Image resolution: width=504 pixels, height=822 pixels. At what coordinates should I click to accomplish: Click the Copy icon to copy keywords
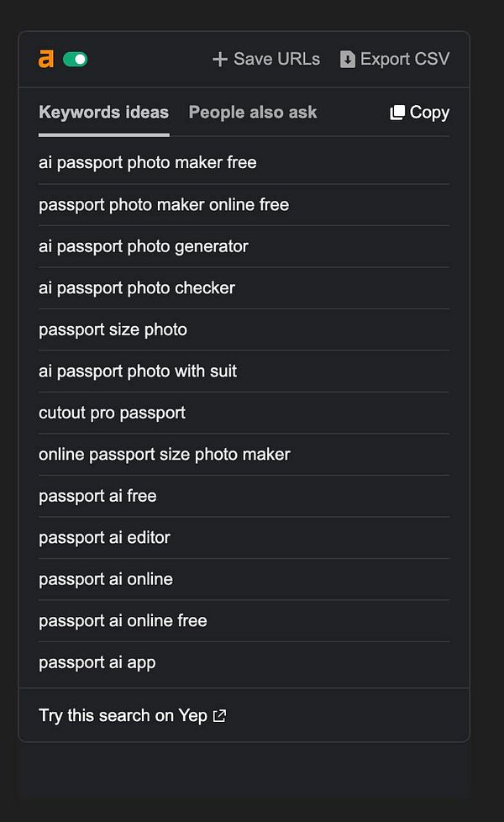click(399, 112)
